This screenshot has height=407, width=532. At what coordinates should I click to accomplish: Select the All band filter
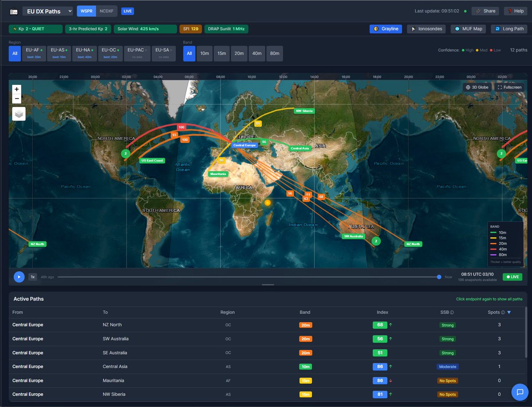click(x=189, y=53)
